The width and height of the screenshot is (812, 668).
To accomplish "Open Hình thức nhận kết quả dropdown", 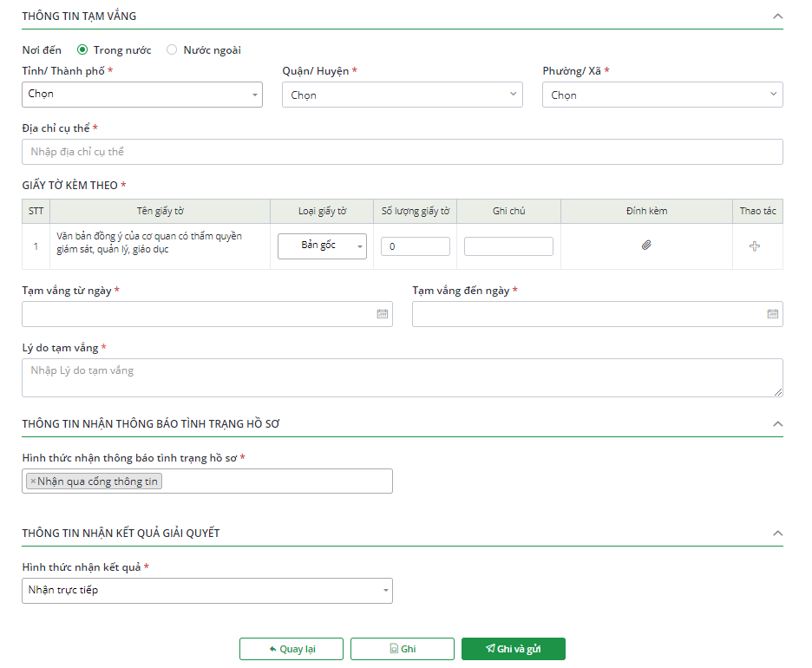I will click(206, 591).
